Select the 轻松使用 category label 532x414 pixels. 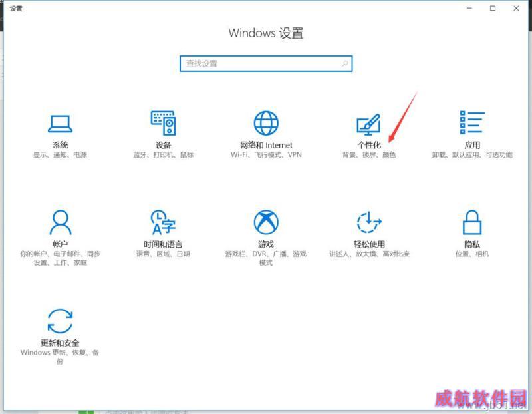[369, 244]
